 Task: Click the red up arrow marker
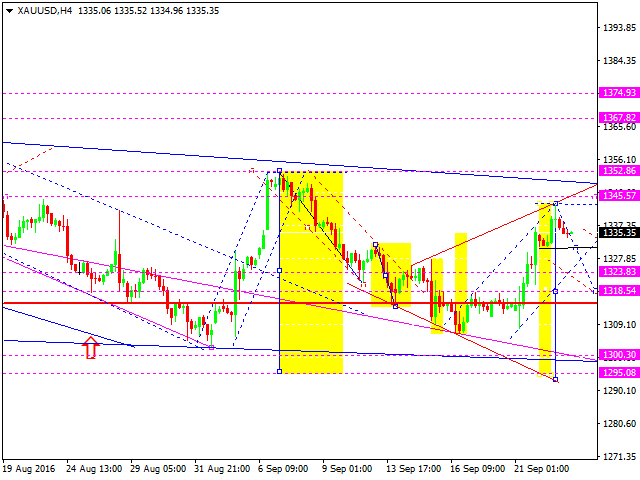[x=91, y=347]
